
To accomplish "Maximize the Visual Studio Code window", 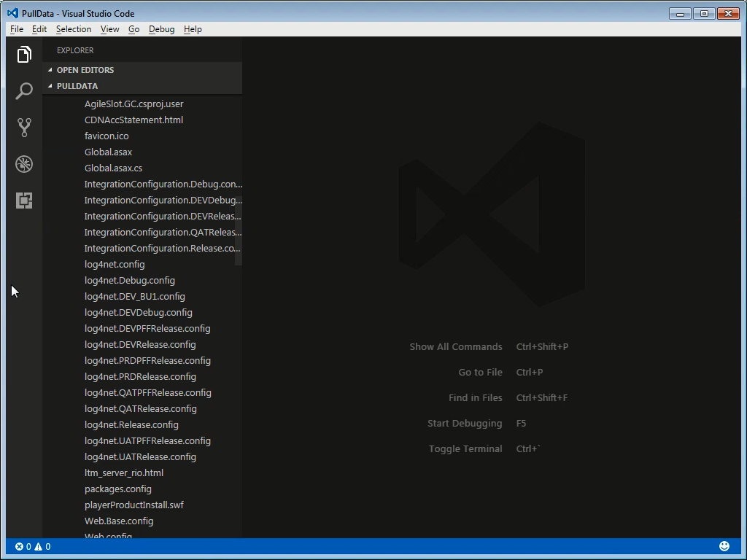I will tap(704, 14).
